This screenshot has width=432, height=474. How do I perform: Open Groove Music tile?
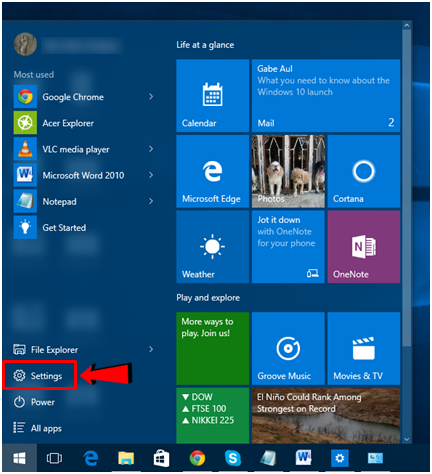click(x=288, y=348)
